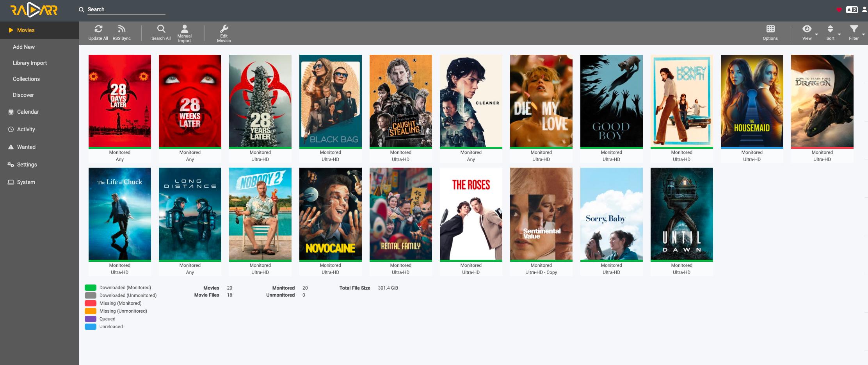Click the Update All refresh icon
This screenshot has width=868, height=365.
[x=98, y=29]
